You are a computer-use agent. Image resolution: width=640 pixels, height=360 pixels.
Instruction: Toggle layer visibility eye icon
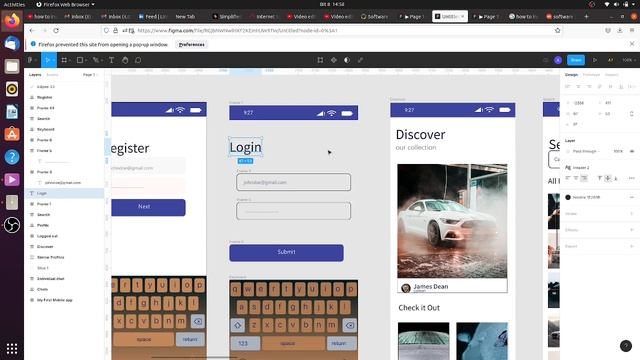[x=632, y=151]
